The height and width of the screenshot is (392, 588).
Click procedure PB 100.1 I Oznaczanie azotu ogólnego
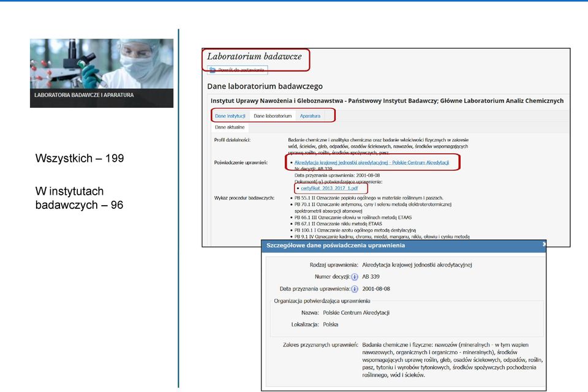[x=355, y=230]
